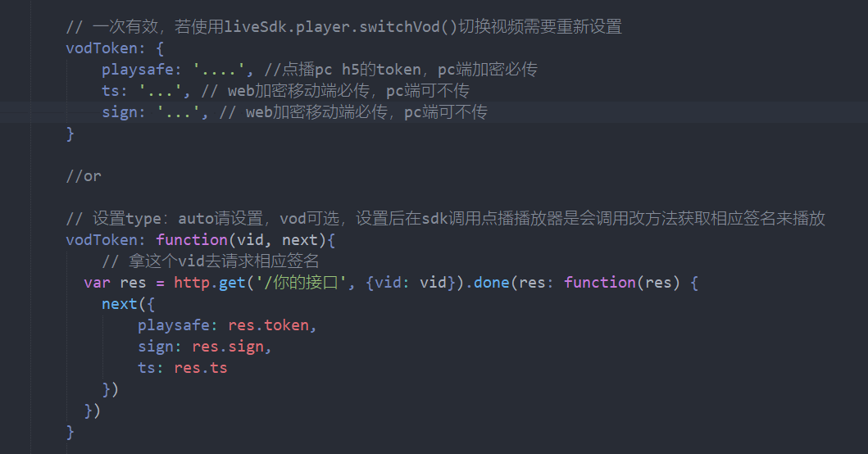Viewport: 868px width, 454px height.
Task: Click the ts key with '...' string value
Action: tap(110, 91)
